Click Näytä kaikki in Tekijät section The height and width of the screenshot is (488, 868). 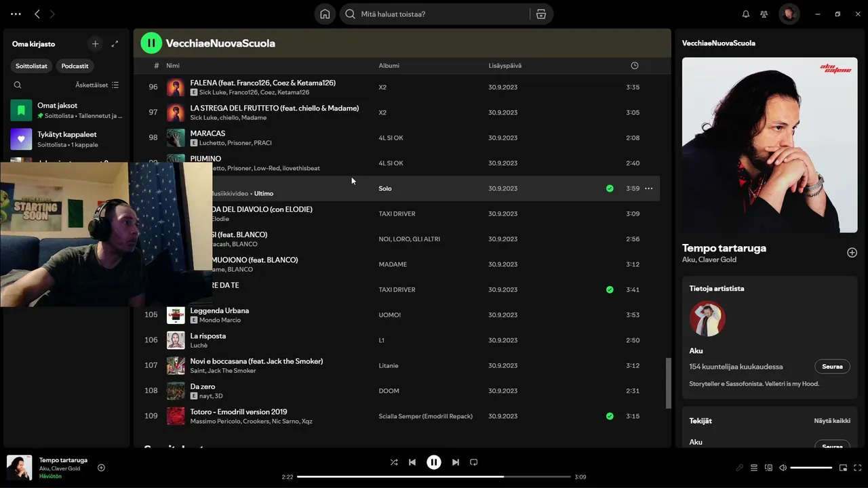click(832, 421)
